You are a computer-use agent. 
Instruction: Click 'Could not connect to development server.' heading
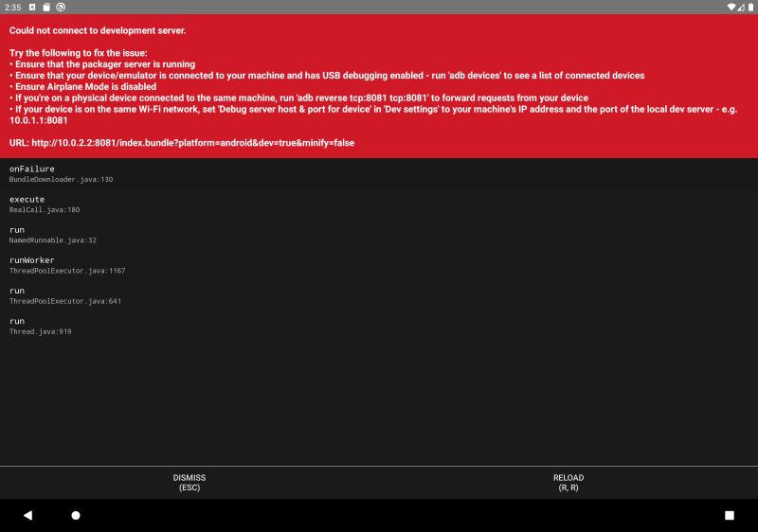[98, 30]
